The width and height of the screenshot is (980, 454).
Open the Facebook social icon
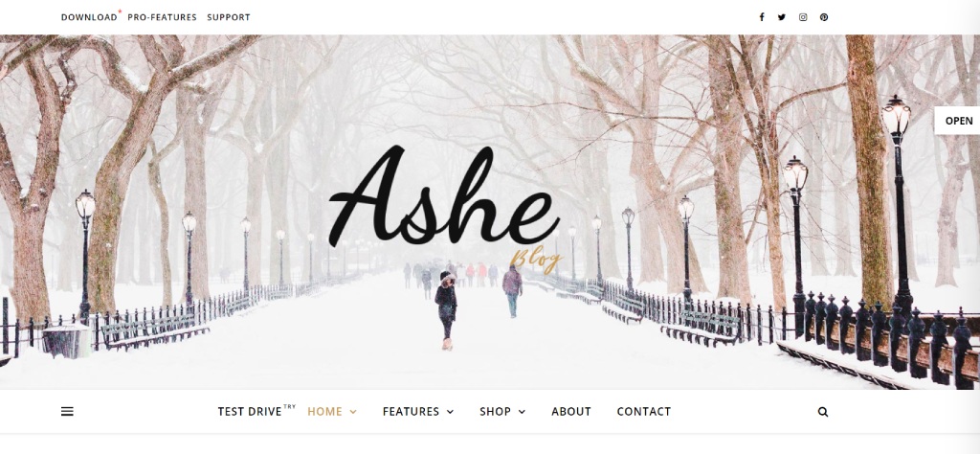[761, 17]
